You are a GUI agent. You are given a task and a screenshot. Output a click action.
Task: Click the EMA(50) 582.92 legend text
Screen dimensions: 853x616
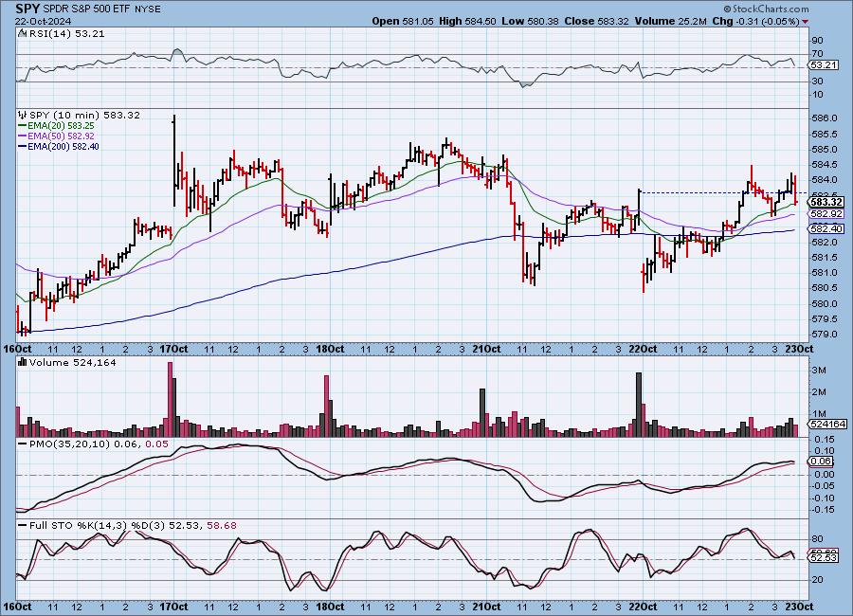(x=61, y=136)
